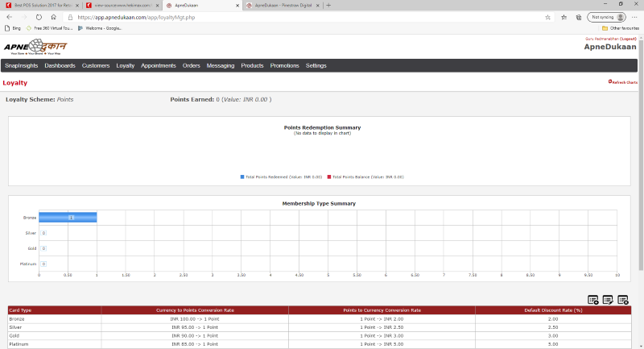Open the Customers menu
This screenshot has width=644, height=349.
coord(96,65)
